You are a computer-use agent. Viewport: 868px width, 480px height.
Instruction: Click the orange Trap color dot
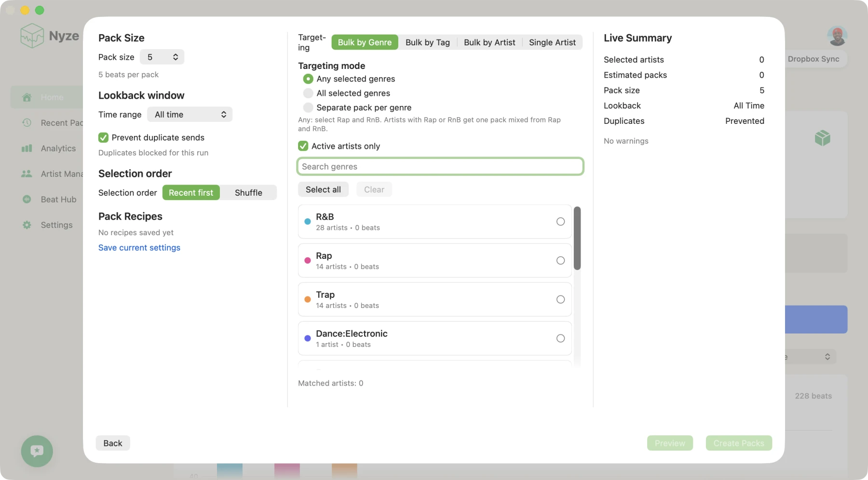308,300
